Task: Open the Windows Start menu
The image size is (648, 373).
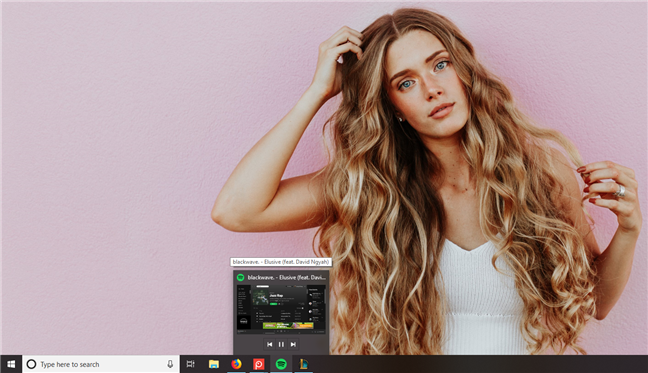Action: [11, 364]
